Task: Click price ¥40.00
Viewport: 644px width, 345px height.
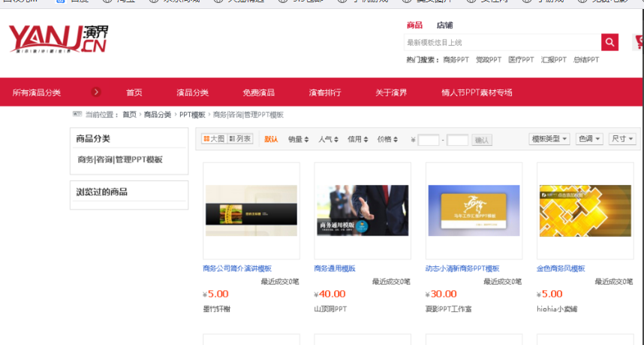Action: pyautogui.click(x=330, y=294)
